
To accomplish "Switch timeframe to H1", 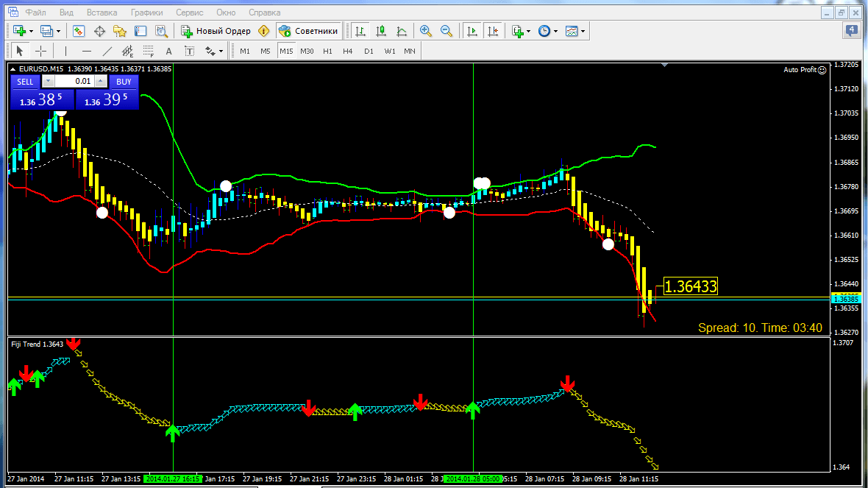I will 328,51.
